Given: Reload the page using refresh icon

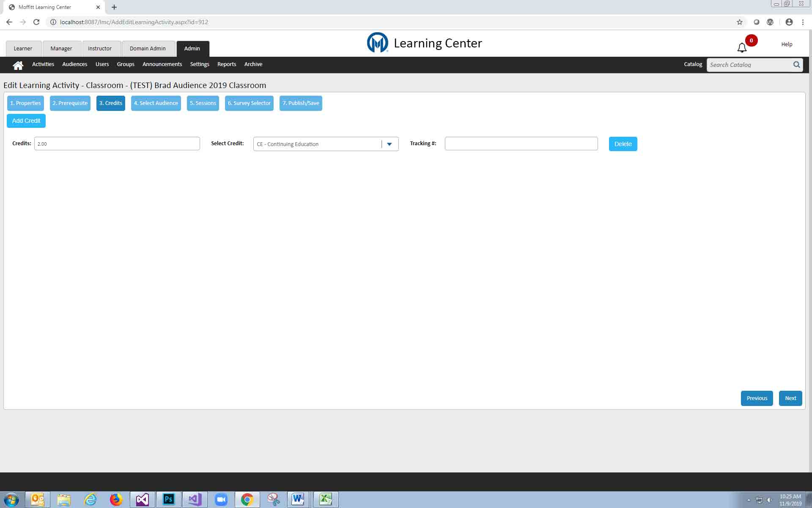Looking at the screenshot, I should pos(36,22).
